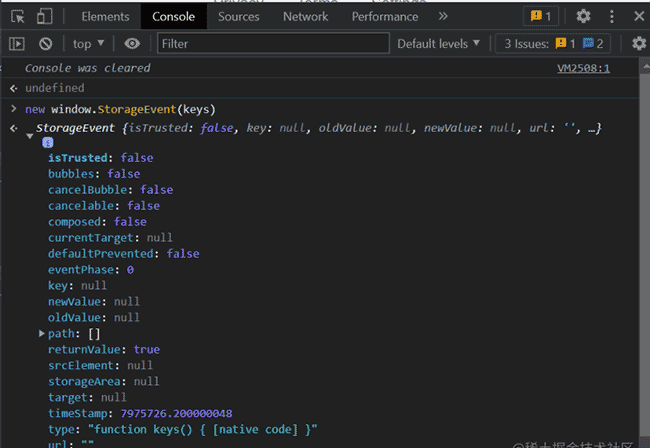Click the 'undefined' result line
The width and height of the screenshot is (650, 448).
point(54,88)
